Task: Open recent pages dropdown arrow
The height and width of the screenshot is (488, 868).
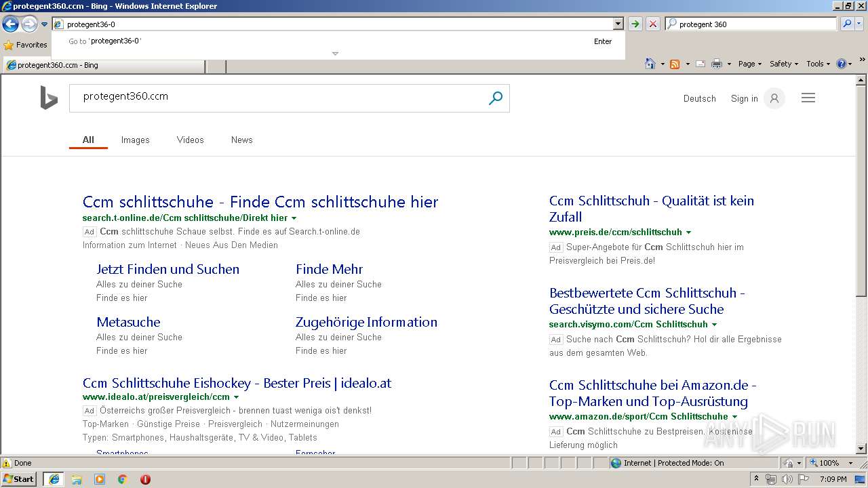Action: pos(44,24)
